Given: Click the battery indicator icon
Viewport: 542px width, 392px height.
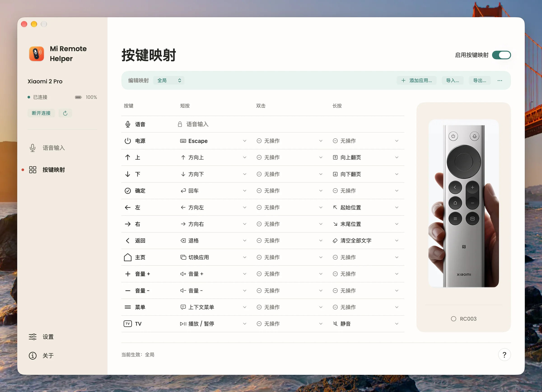Looking at the screenshot, I should (78, 97).
